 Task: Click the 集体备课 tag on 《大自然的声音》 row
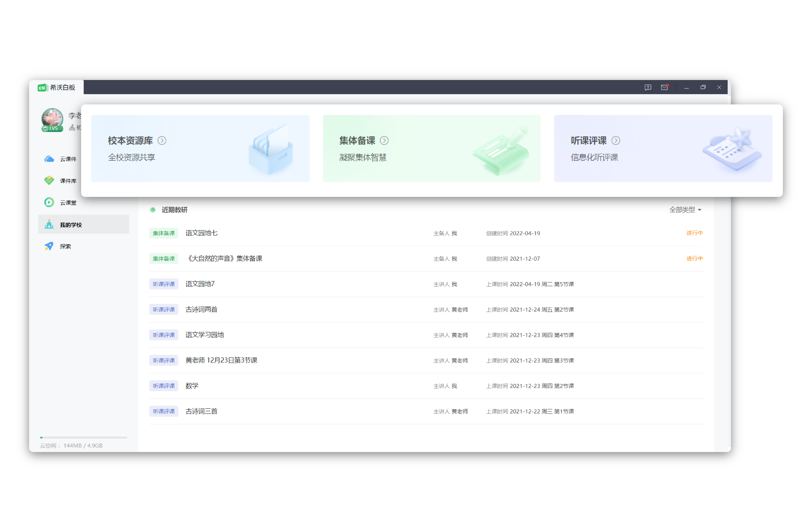(164, 258)
